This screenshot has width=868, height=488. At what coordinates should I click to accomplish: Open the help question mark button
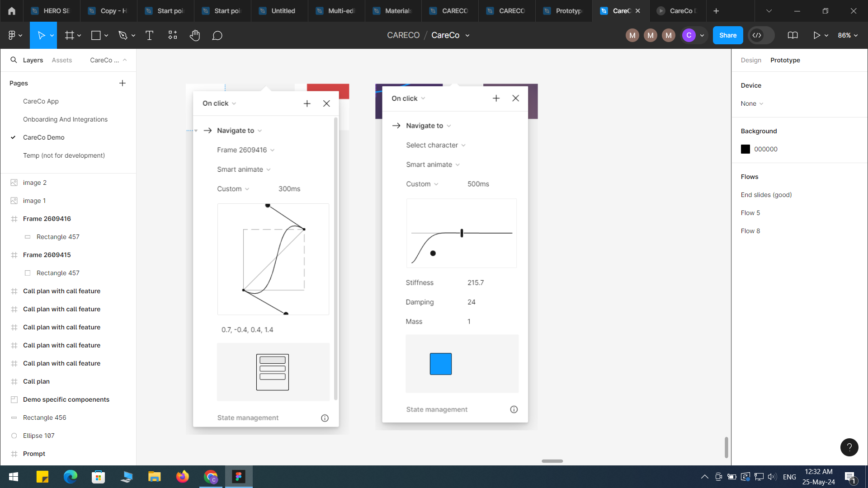click(x=849, y=447)
